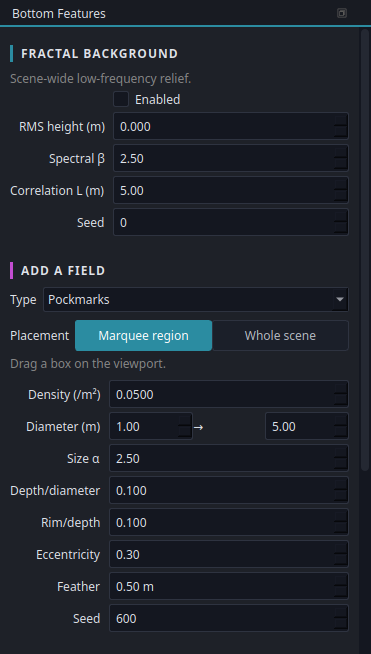Click the 'Drag a box on the viewport.' hint
This screenshot has width=371, height=654.
88,364
